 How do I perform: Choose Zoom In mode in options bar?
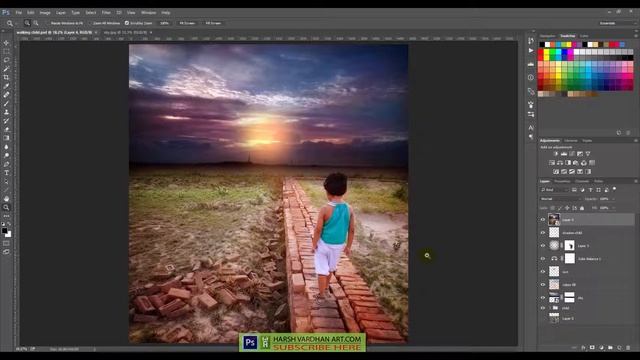[x=27, y=23]
